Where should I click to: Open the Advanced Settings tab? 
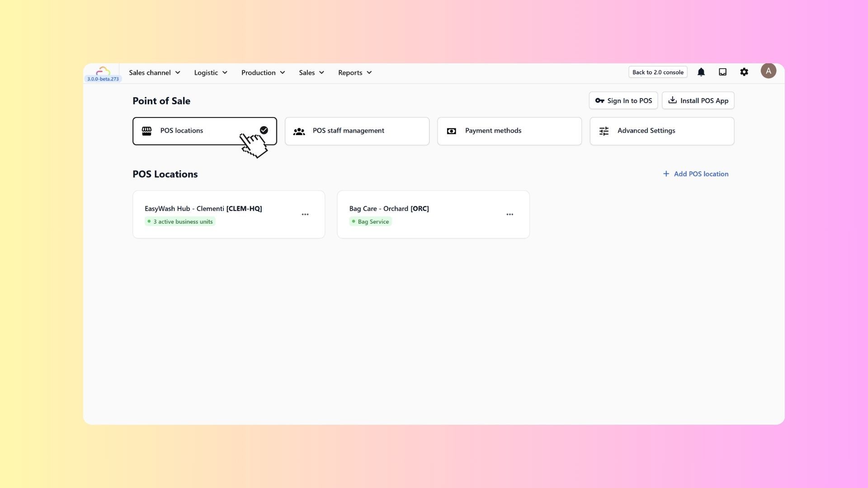pyautogui.click(x=661, y=131)
